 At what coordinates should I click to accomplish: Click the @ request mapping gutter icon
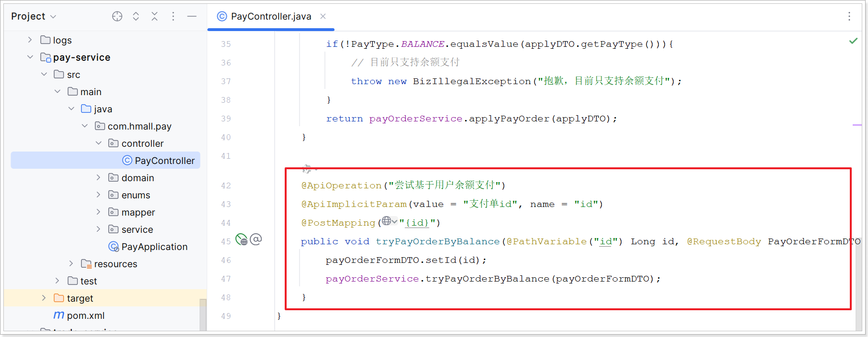point(256,239)
